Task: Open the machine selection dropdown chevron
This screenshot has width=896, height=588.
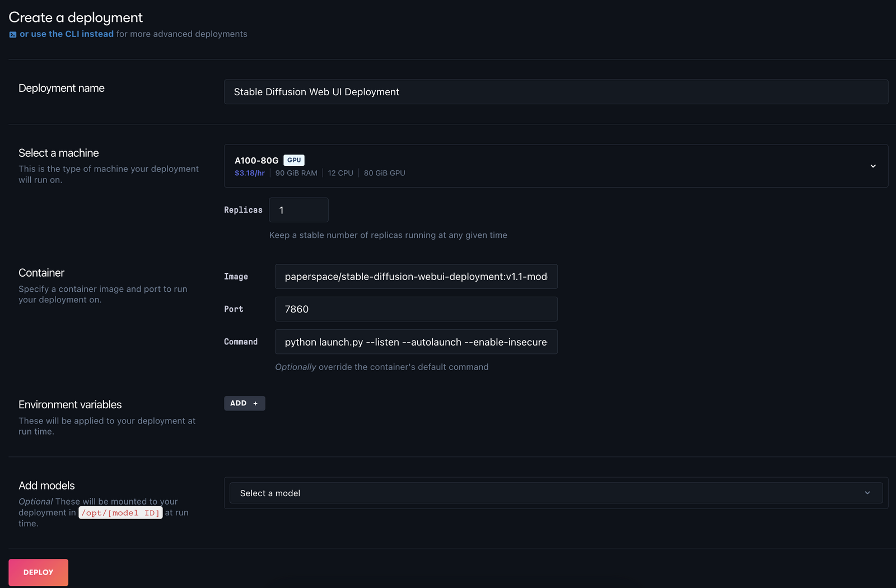Action: (872, 166)
